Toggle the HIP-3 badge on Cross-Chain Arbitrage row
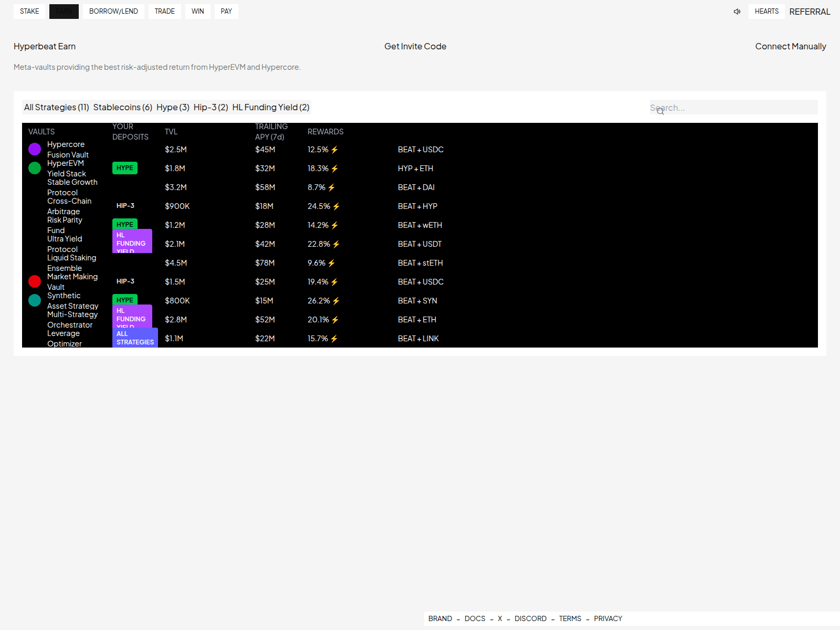Screen dimensions: 840x630 click(125, 205)
